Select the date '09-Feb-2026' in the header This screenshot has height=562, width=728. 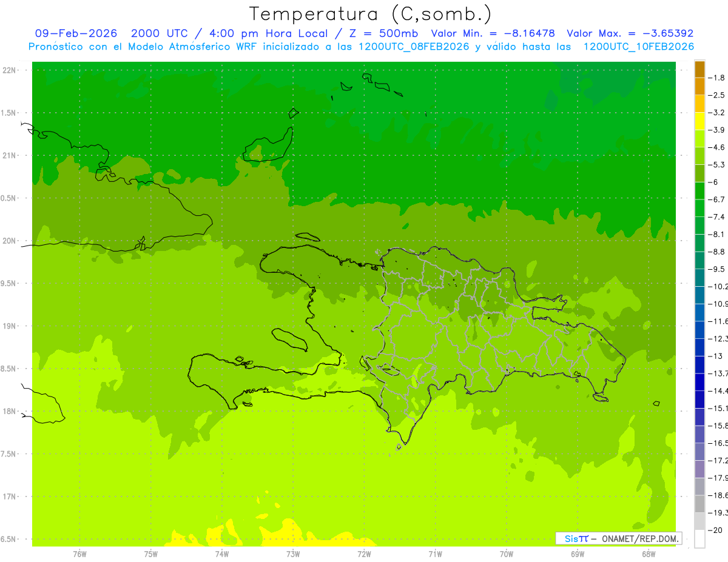pos(76,33)
